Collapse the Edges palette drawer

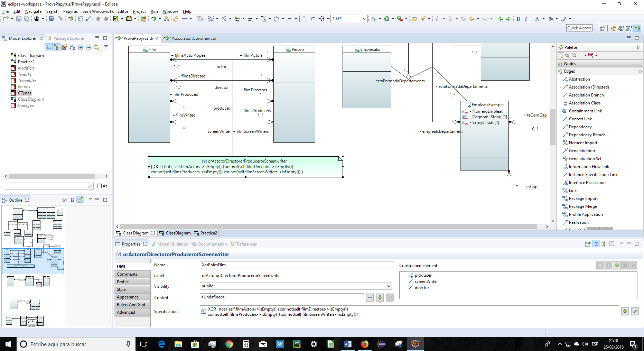[x=600, y=71]
